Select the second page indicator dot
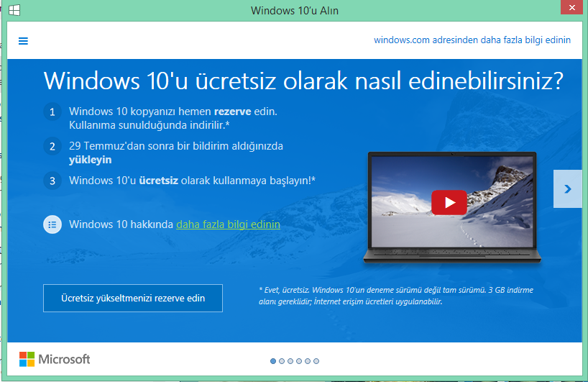 point(282,361)
